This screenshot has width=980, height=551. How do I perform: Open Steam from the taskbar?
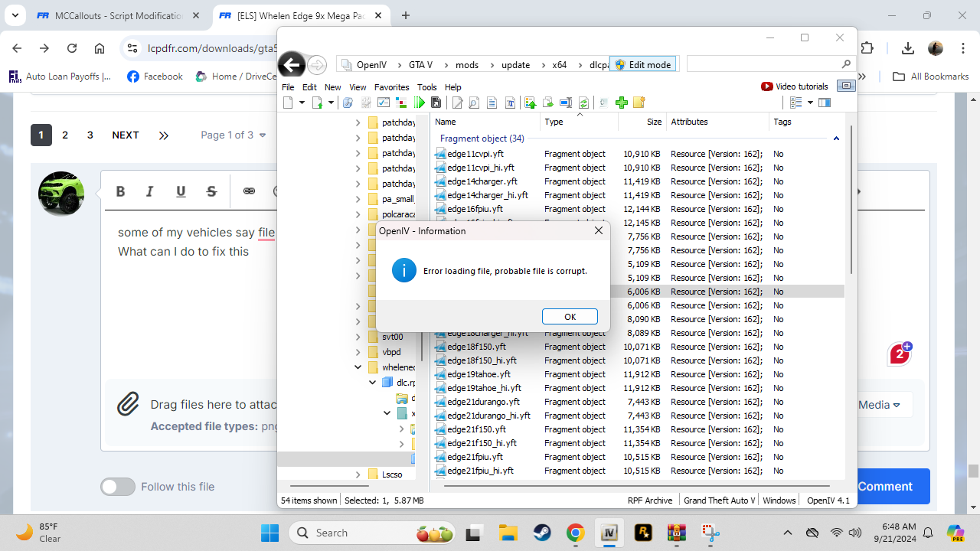(541, 533)
